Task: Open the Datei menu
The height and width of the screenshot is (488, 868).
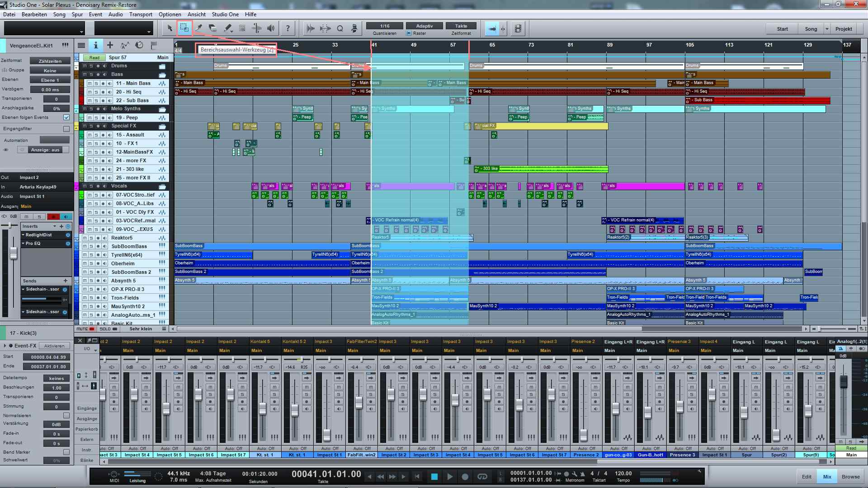Action: (9, 14)
